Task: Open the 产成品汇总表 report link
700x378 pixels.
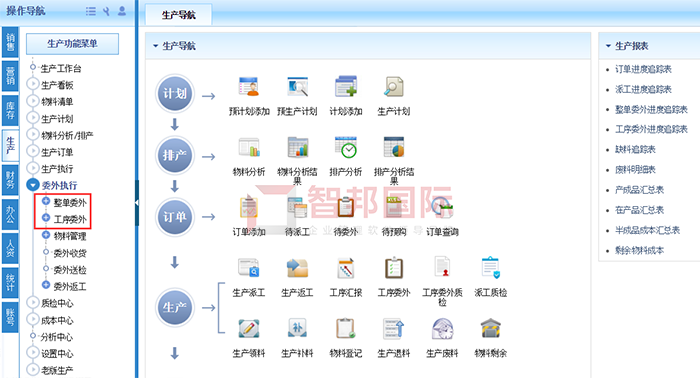Action: (x=639, y=190)
